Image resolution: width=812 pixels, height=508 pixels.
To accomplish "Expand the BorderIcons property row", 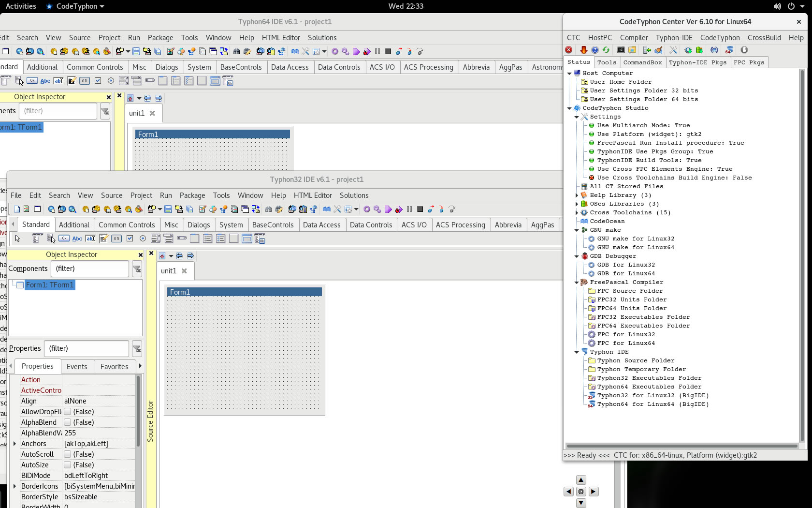I will (14, 486).
